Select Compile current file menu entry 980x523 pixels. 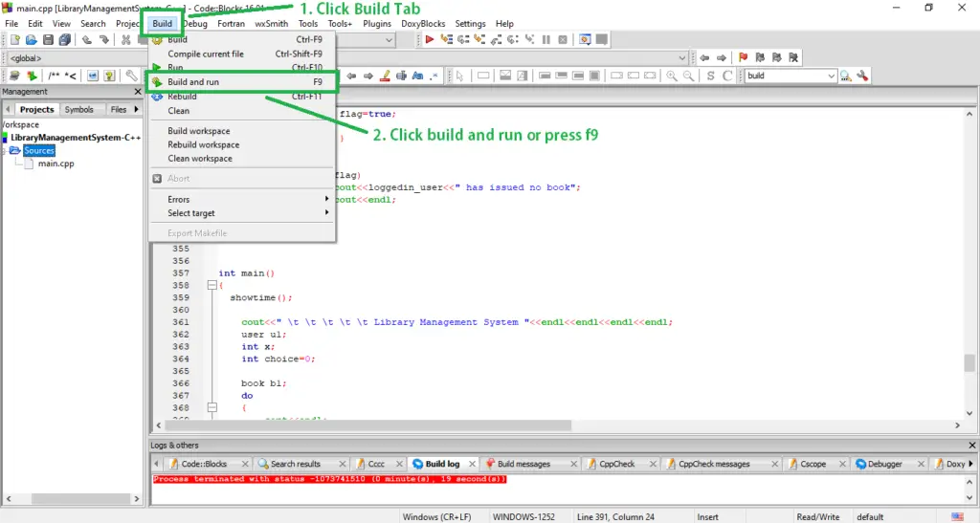pyautogui.click(x=242, y=54)
